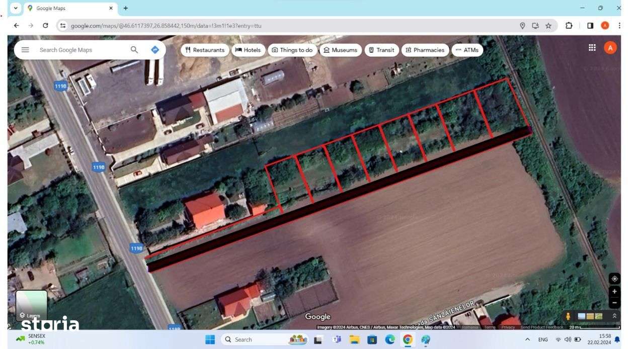Screen dimensions: 644x349
Task: Open location permission icon in address bar
Action: coord(522,26)
